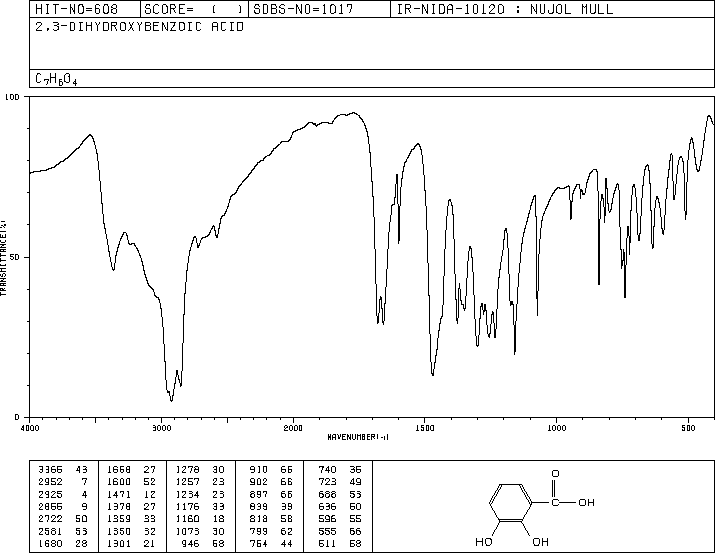Select the 555 peak value in the table
This screenshot has height=553, width=715.
327,531
